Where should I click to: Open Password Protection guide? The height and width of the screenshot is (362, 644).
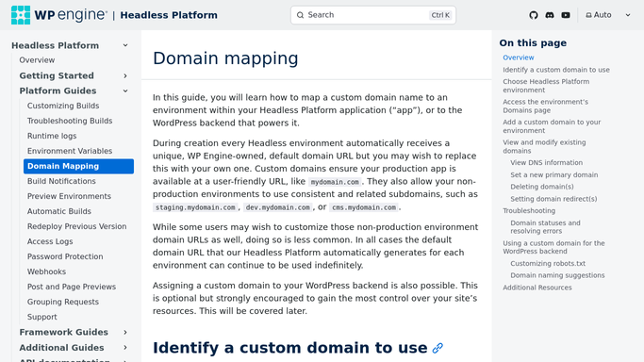coord(65,256)
